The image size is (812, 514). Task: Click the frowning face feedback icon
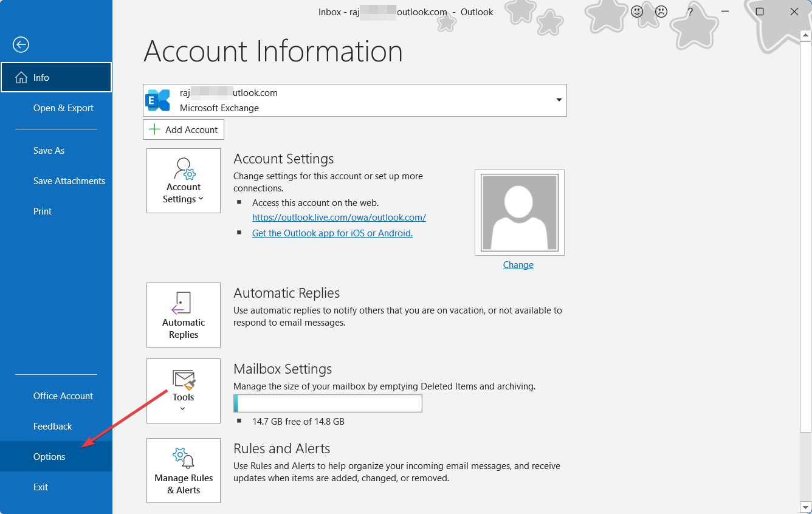(x=661, y=12)
